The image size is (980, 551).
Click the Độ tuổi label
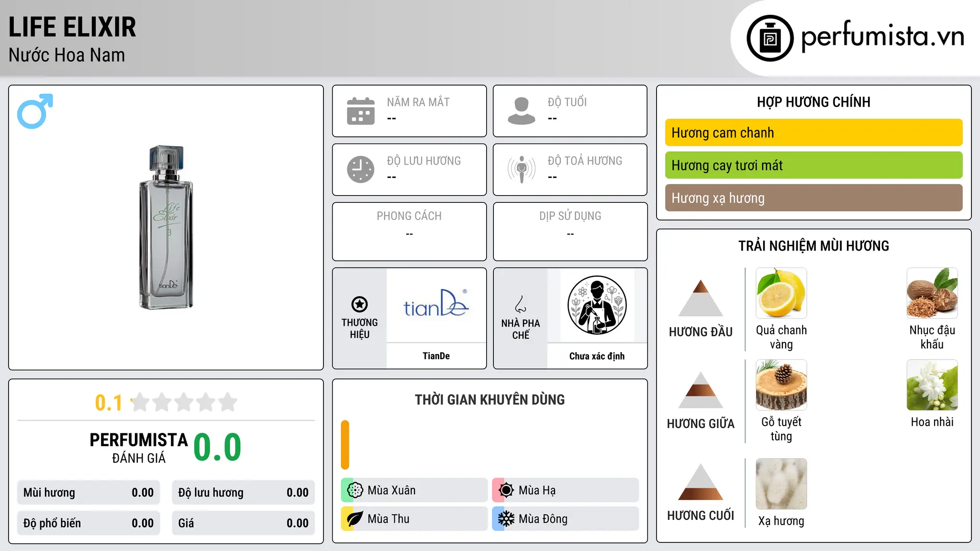point(567,102)
